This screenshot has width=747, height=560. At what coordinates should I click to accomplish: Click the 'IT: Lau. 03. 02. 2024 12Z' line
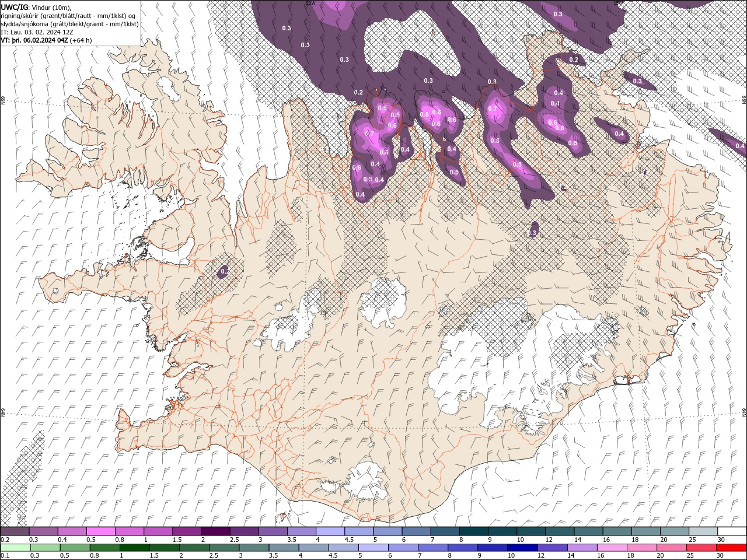coord(37,32)
